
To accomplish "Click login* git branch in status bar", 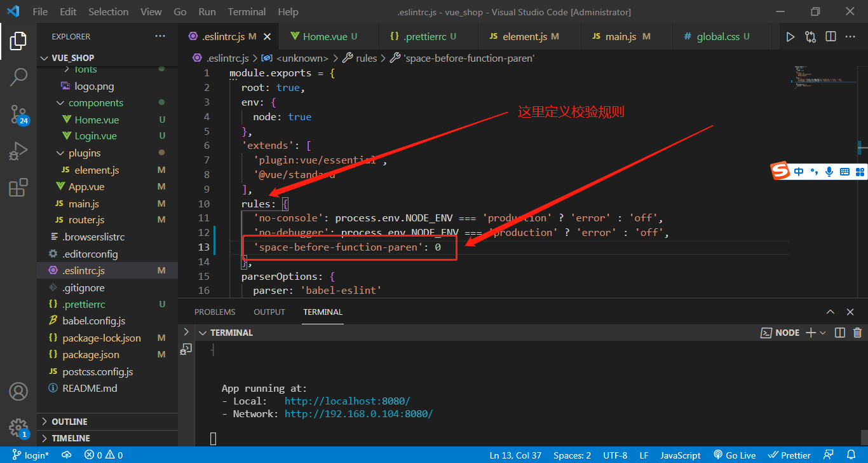I will tap(30, 455).
